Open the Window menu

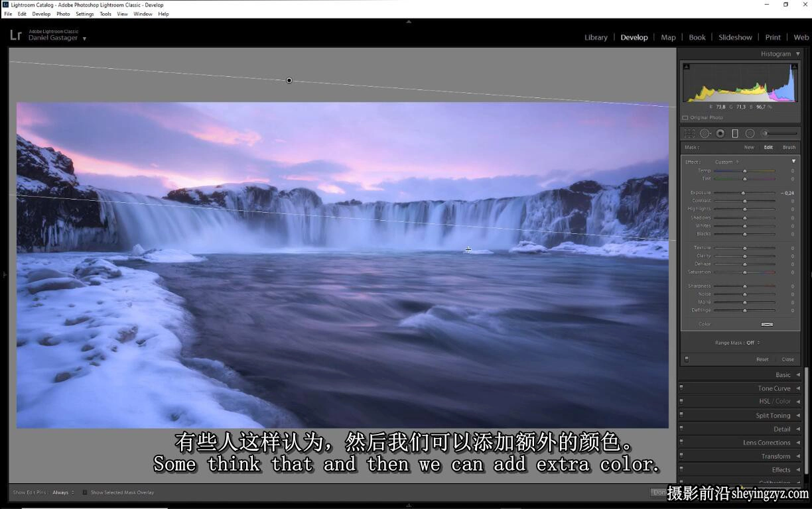[x=143, y=14]
